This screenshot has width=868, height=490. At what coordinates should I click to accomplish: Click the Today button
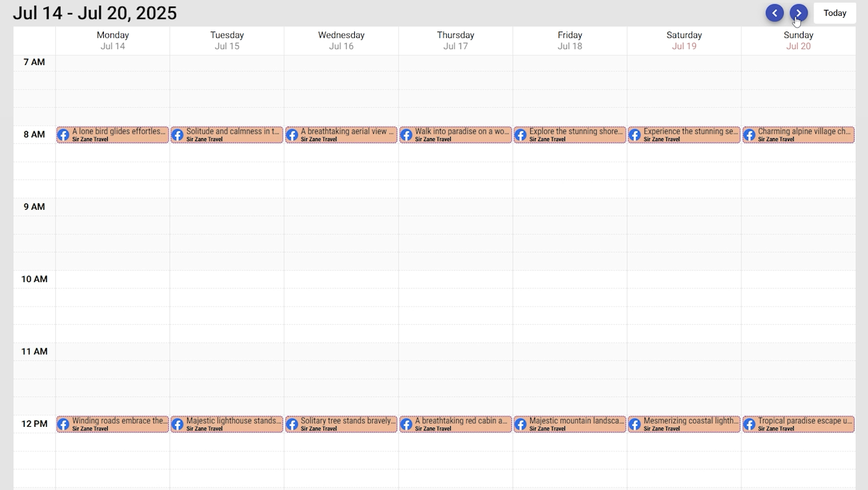tap(834, 13)
